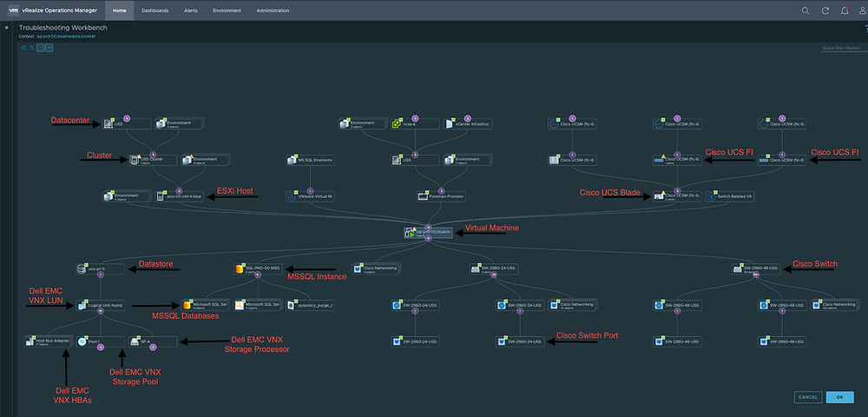This screenshot has width=868, height=417.
Task: Select the vcsa-e vCenter node
Action: (x=415, y=124)
